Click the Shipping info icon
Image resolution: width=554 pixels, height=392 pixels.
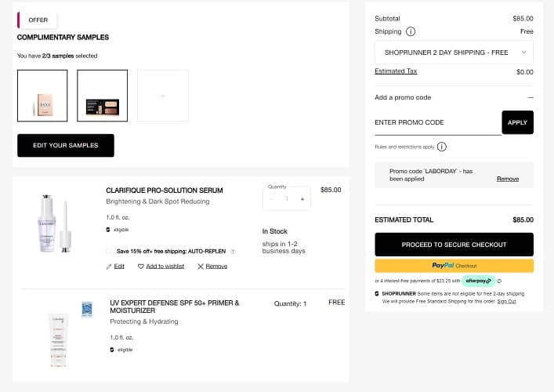click(411, 32)
